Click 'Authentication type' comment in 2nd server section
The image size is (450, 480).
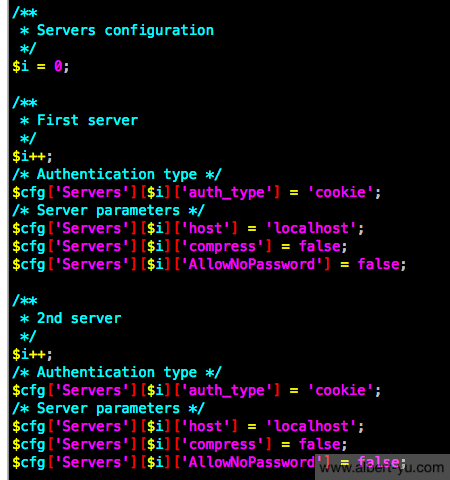coord(117,372)
